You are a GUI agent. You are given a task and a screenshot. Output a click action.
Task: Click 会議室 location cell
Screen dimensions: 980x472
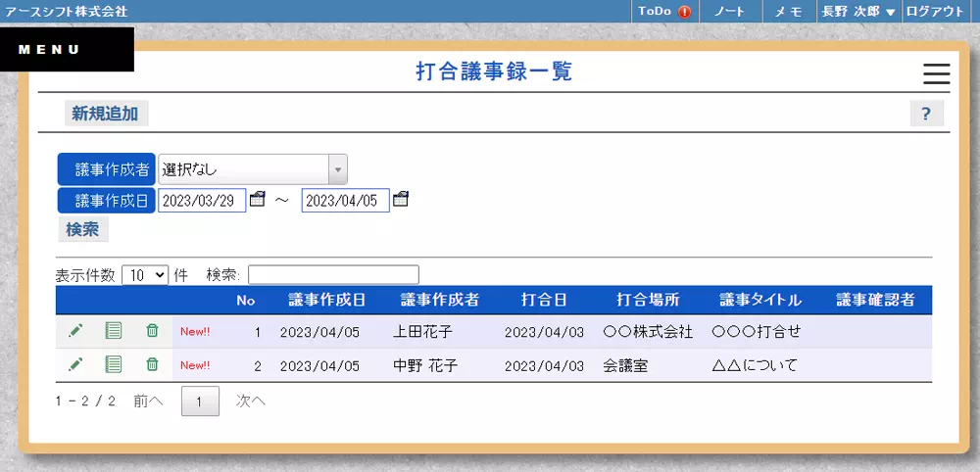[x=625, y=365]
